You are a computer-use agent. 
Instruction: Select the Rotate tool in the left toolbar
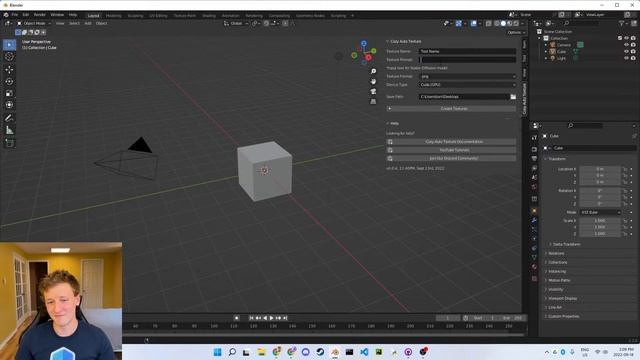(9, 81)
